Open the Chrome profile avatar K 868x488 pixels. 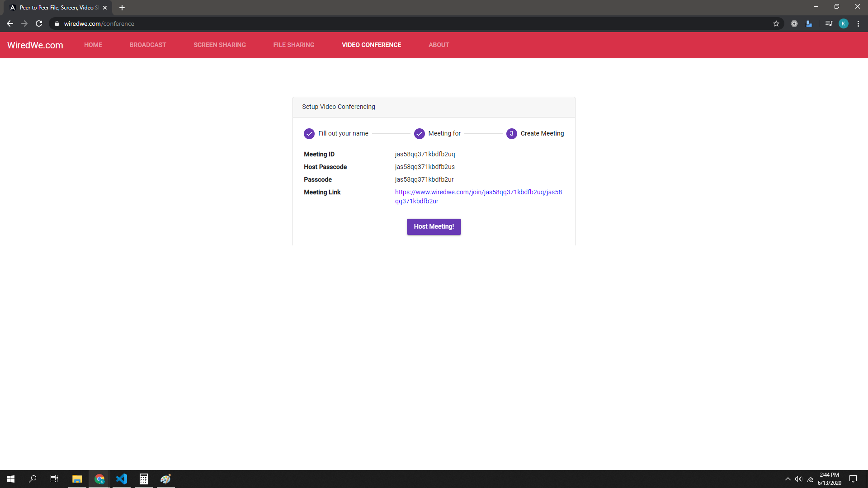coord(843,23)
